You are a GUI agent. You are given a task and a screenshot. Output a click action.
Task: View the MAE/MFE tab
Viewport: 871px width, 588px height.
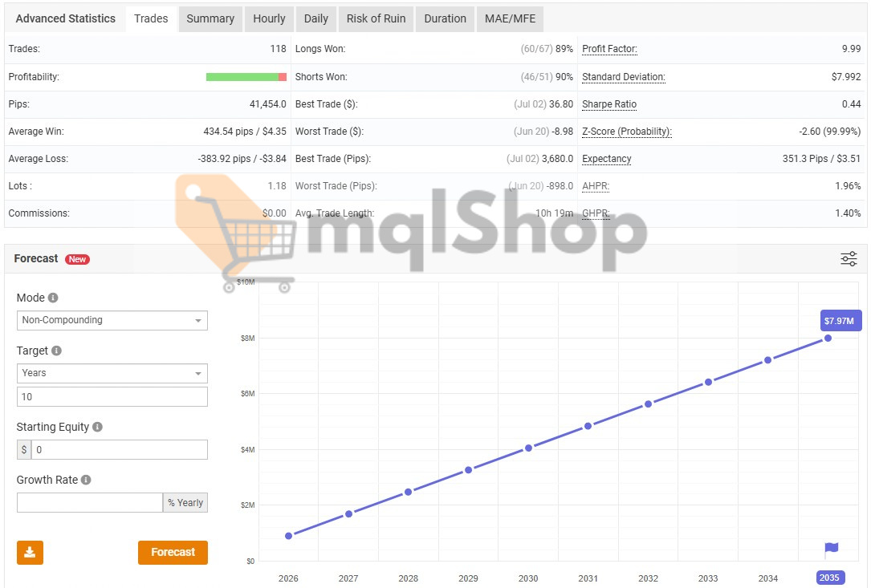point(509,18)
